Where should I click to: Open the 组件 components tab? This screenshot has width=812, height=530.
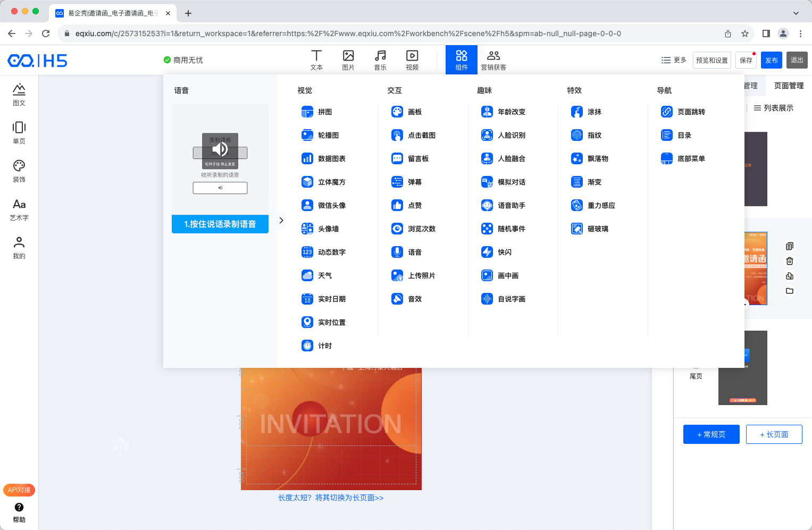coord(461,60)
